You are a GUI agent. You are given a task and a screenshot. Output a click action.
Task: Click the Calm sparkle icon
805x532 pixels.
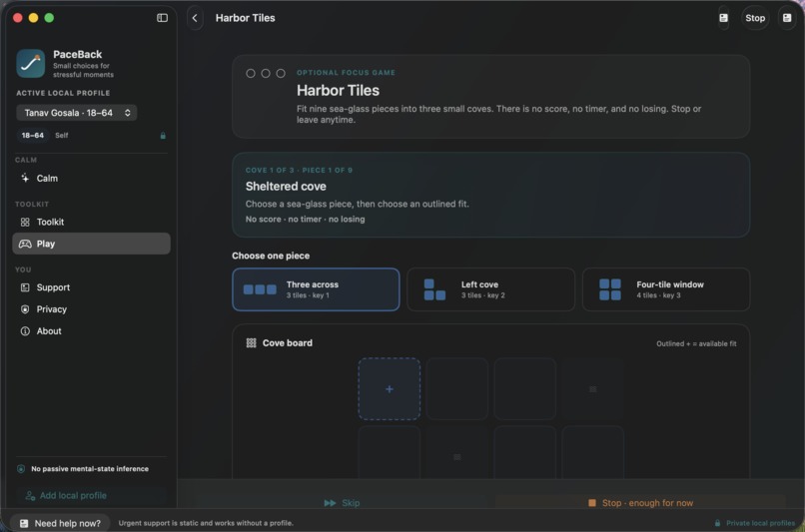(x=25, y=178)
